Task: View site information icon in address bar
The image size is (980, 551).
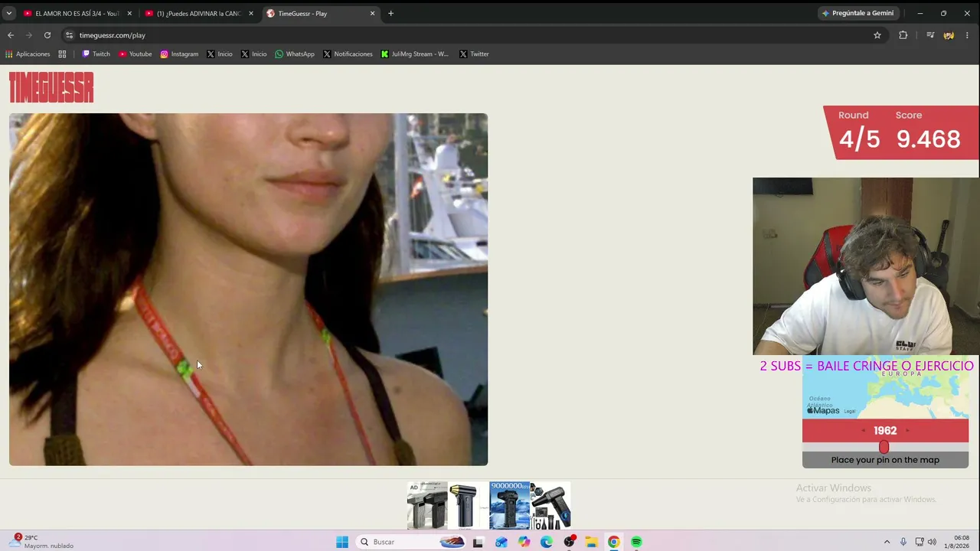Action: coord(69,35)
